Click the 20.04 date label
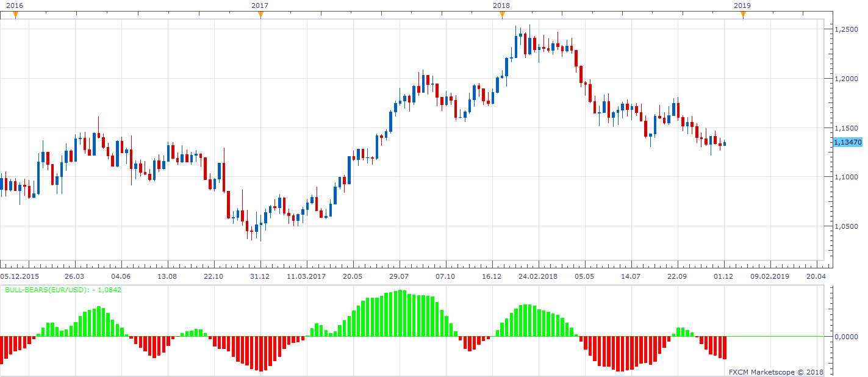Viewport: 868px width, 377px height. point(816,276)
